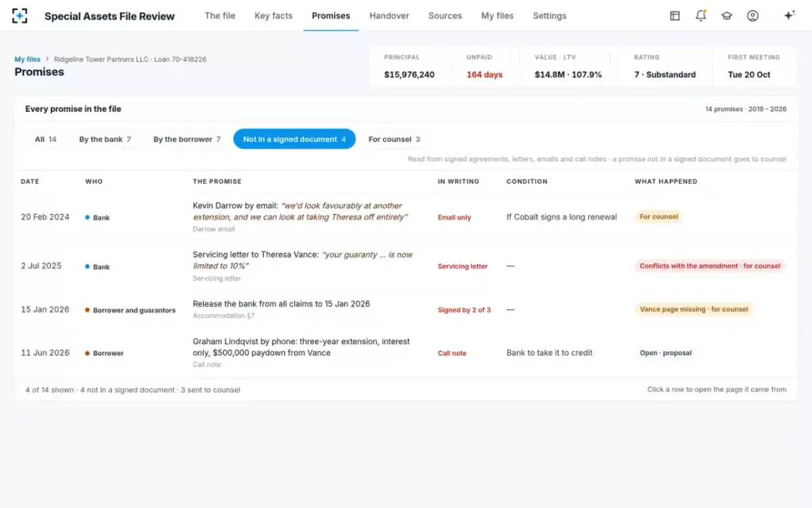This screenshot has width=812, height=508.
Task: Select the Promises tab
Action: (331, 16)
